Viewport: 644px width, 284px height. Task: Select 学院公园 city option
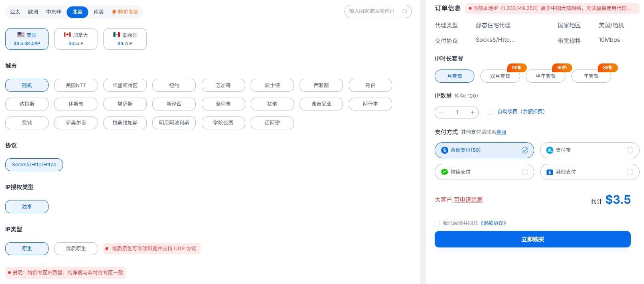tap(223, 123)
